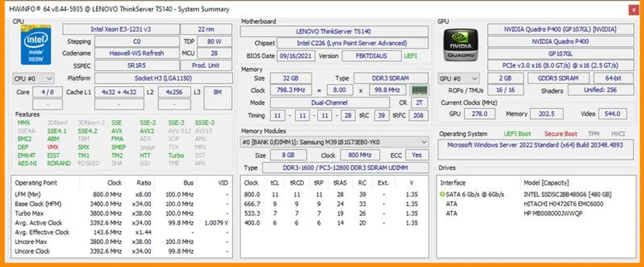Open the CPU #0 selector dropdown

tap(33, 78)
